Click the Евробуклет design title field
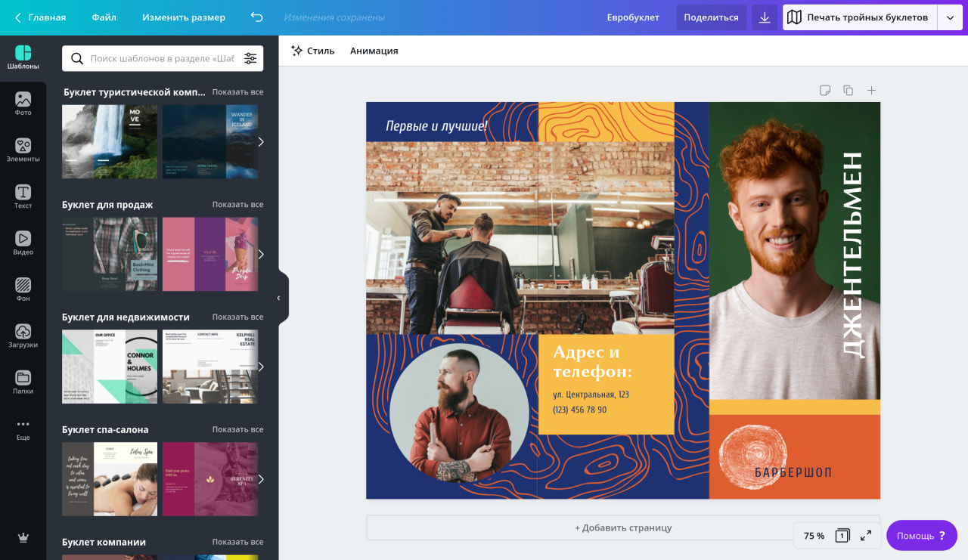Screen dimensions: 968x560 pos(633,17)
